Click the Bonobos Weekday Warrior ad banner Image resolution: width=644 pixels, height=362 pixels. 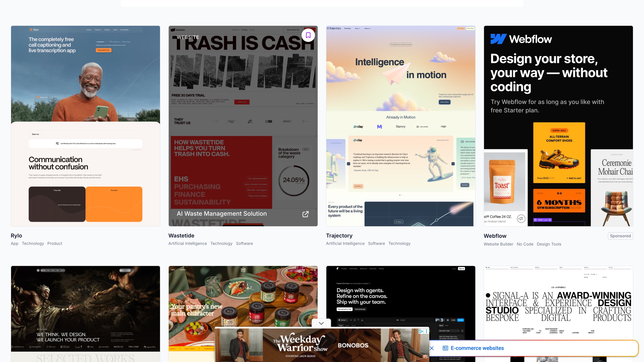(x=322, y=345)
